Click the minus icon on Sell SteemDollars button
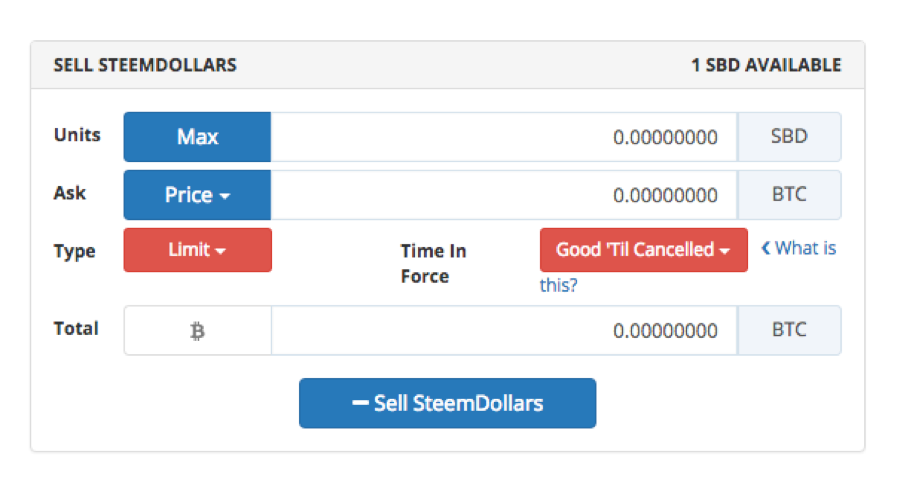900x484 pixels. click(x=360, y=403)
